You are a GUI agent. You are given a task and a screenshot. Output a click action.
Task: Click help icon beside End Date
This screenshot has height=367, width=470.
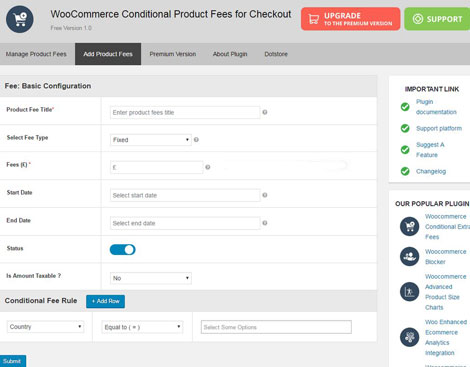265,223
